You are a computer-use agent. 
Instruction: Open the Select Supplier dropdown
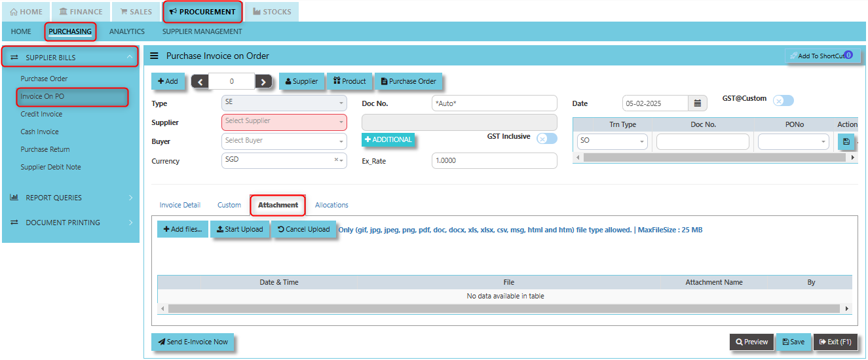tap(284, 122)
